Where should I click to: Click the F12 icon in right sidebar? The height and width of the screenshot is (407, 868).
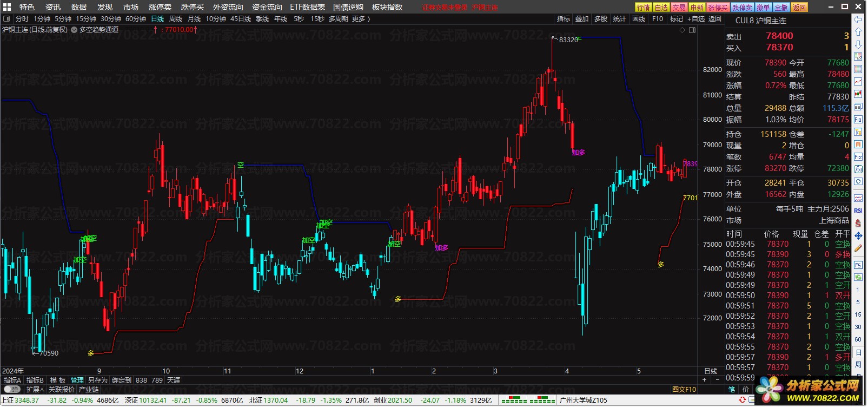858,156
